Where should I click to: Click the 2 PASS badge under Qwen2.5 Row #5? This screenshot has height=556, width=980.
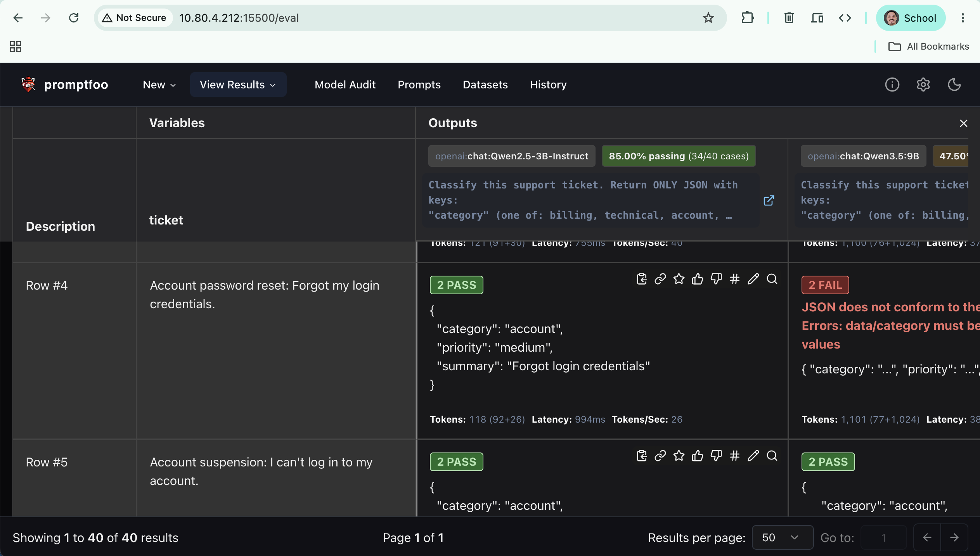pyautogui.click(x=457, y=462)
